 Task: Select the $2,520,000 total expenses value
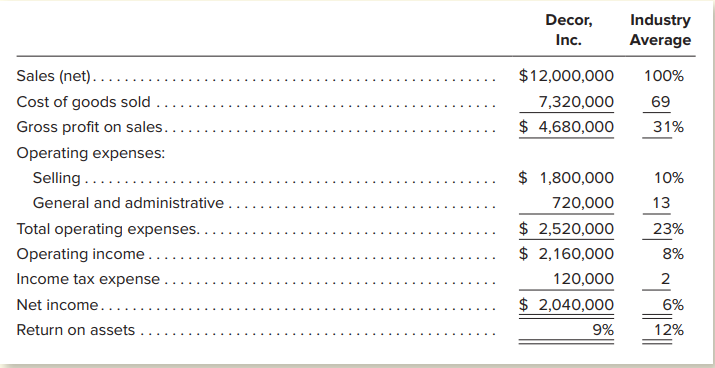pos(566,229)
